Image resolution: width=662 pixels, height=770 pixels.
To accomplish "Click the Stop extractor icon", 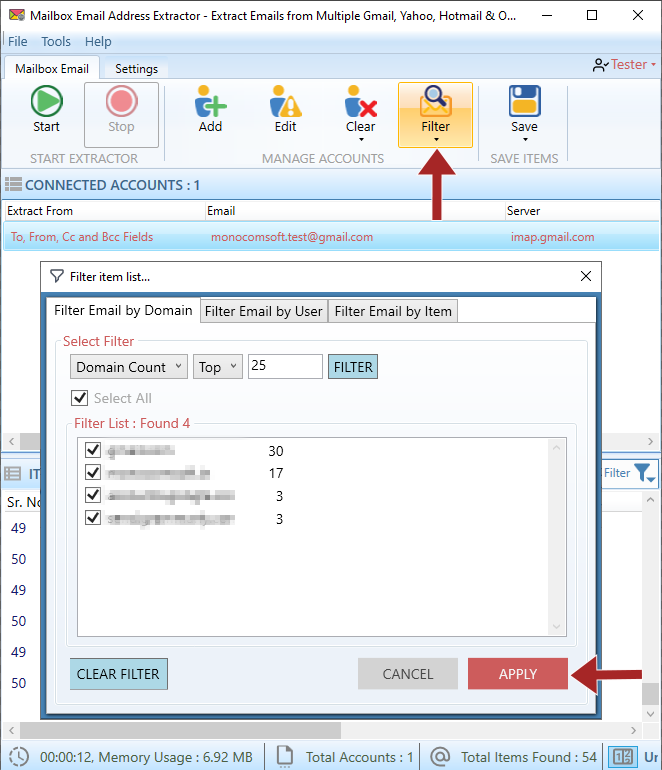I will [x=121, y=101].
